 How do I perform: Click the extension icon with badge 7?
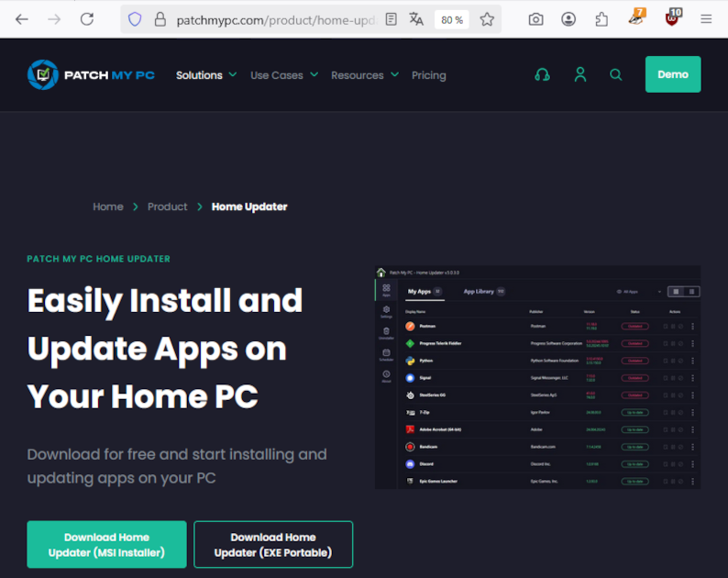(636, 18)
